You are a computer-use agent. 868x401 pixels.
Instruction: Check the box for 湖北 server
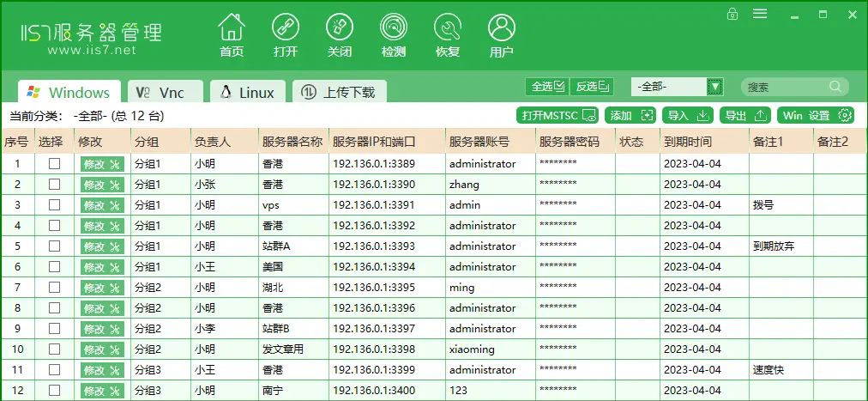[54, 287]
